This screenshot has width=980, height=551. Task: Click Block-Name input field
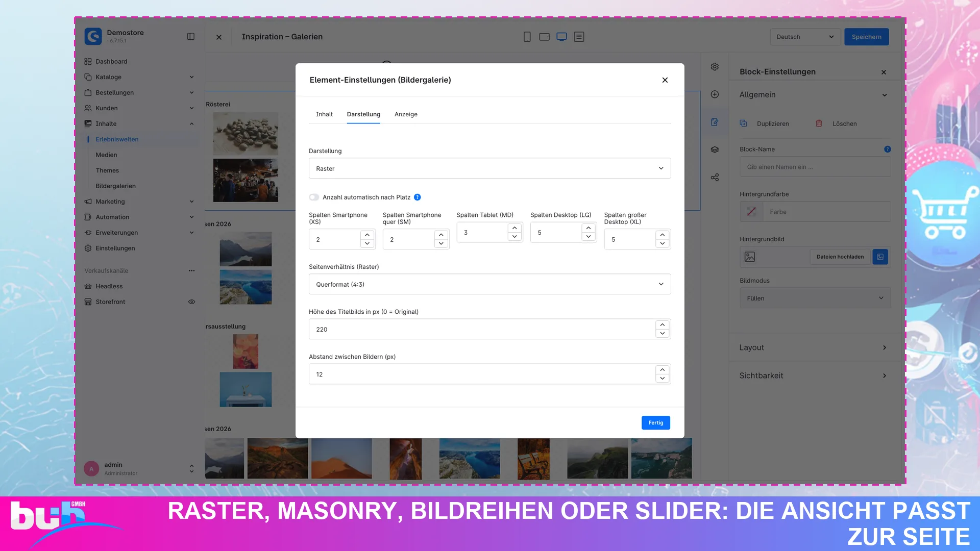point(815,167)
